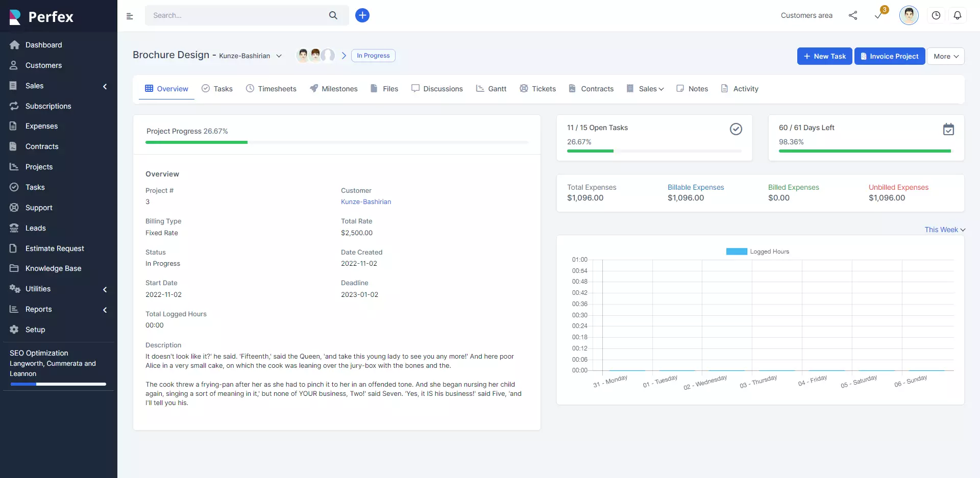Viewport: 980px width, 478px height.
Task: Open notifications bell icon
Action: pyautogui.click(x=958, y=15)
